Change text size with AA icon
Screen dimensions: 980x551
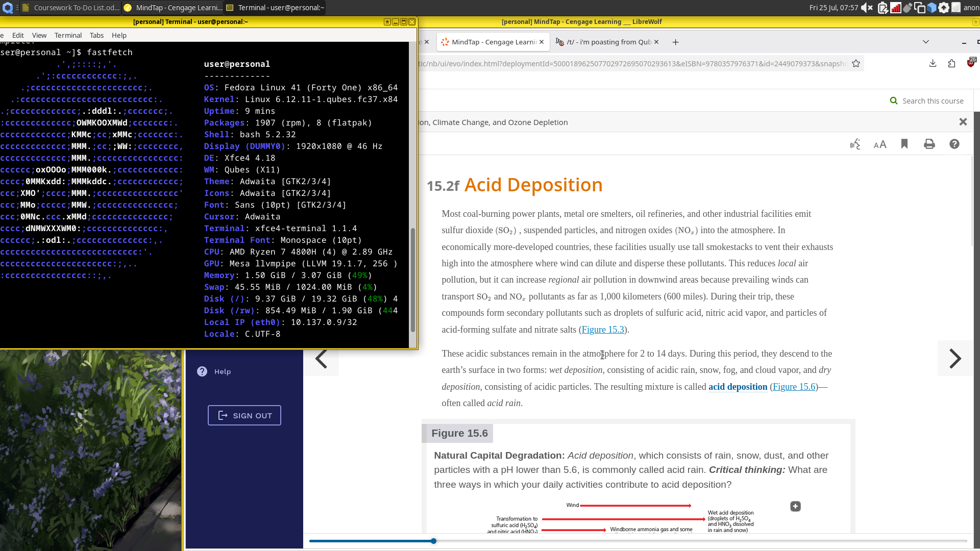(x=879, y=144)
